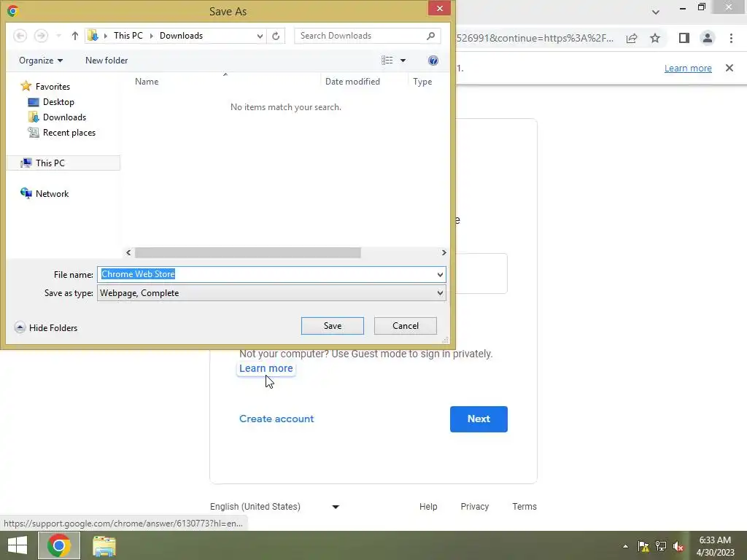Open the Windows Start button

point(18,545)
